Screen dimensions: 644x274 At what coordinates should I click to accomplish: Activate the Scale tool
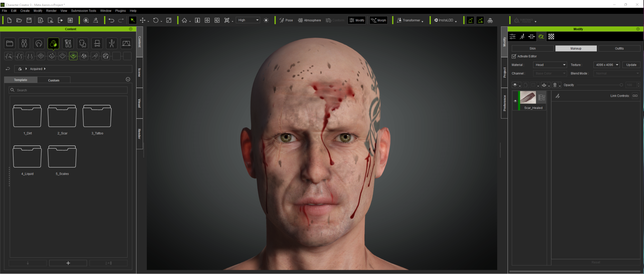tap(169, 20)
